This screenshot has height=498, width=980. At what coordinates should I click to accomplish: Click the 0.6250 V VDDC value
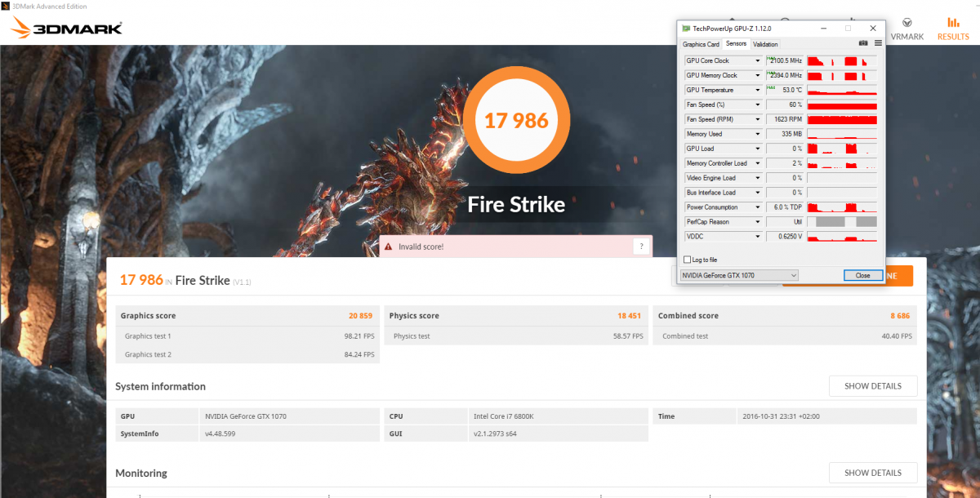[x=785, y=237]
